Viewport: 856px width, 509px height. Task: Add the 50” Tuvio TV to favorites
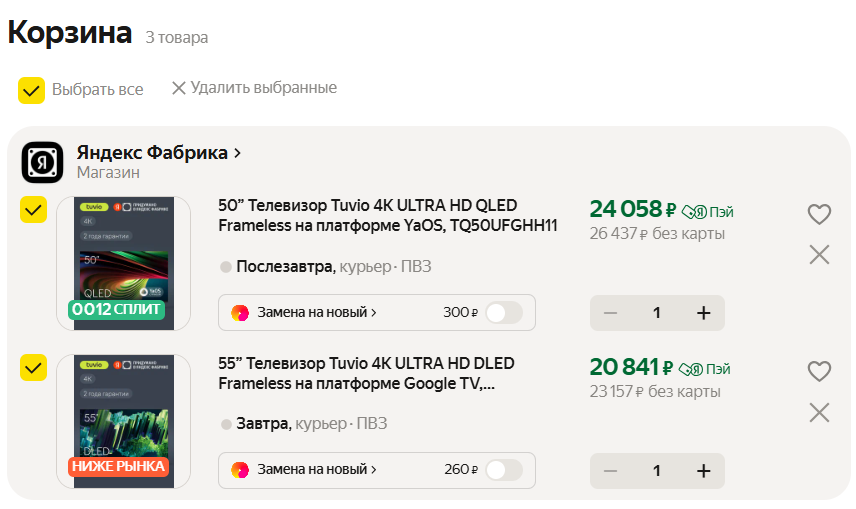tap(819, 214)
